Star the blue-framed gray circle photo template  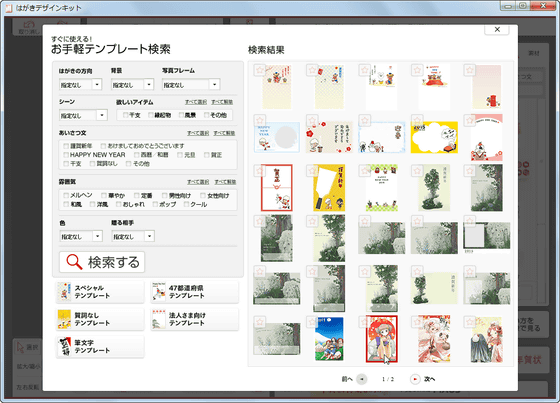[260, 120]
